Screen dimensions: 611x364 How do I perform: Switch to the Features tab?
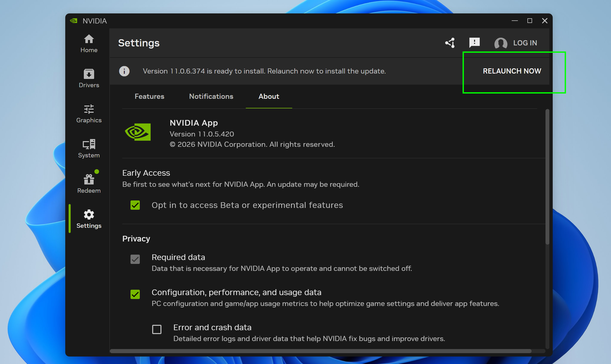[149, 96]
